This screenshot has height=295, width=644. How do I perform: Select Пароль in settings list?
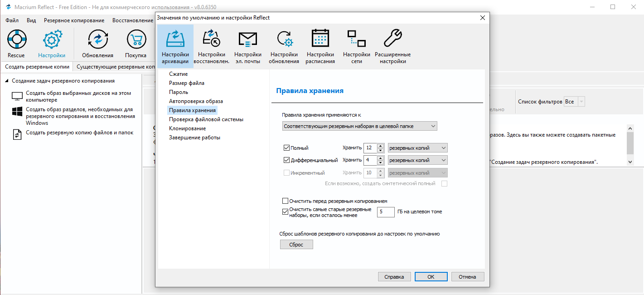pos(179,92)
